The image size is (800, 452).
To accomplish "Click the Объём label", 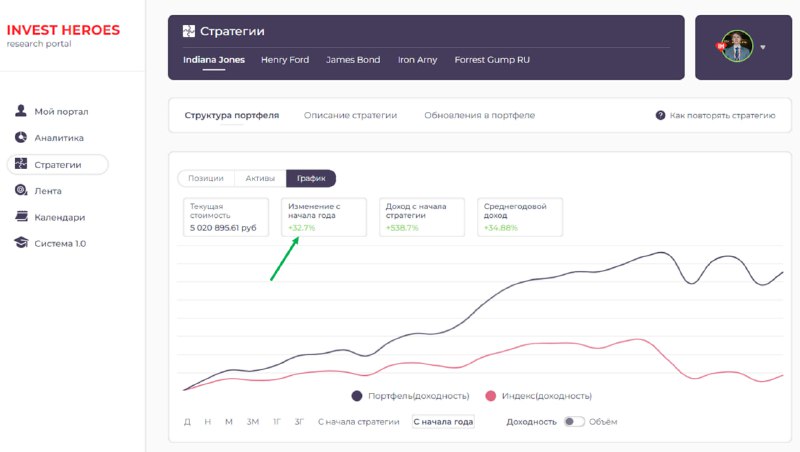I will click(603, 422).
